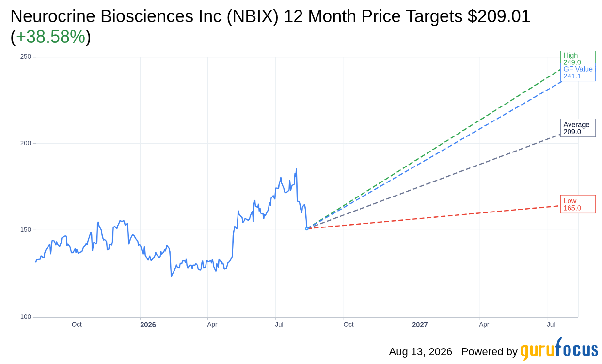The width and height of the screenshot is (602, 364).
Task: Click the 2027 x-axis label
Action: coord(420,325)
